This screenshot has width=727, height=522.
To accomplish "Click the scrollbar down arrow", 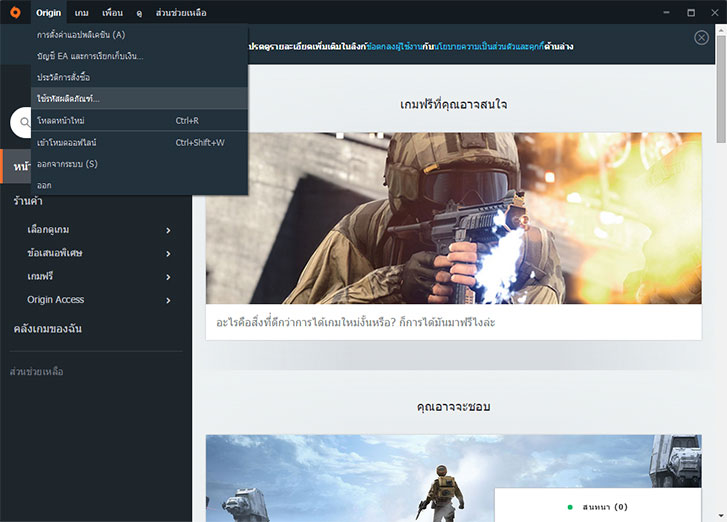I will pyautogui.click(x=721, y=515).
